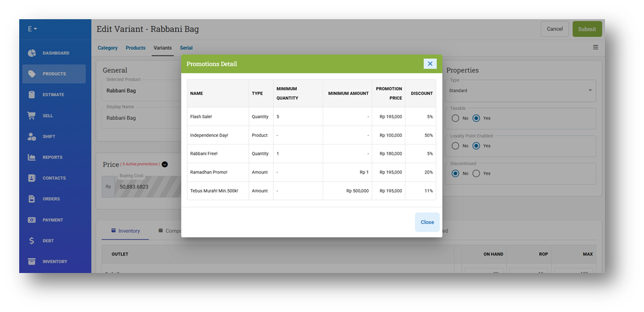Open the Shift person icon
Viewport: 644px width, 312px height.
click(x=32, y=137)
